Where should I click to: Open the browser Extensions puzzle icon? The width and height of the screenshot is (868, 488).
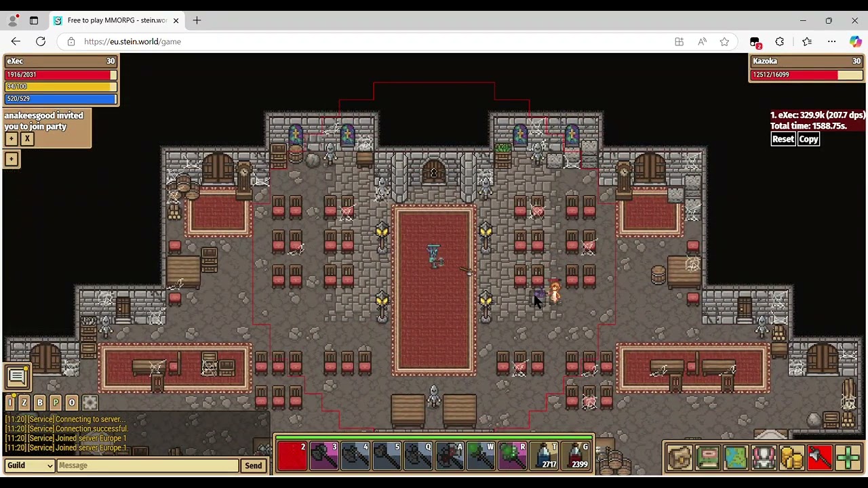point(780,41)
